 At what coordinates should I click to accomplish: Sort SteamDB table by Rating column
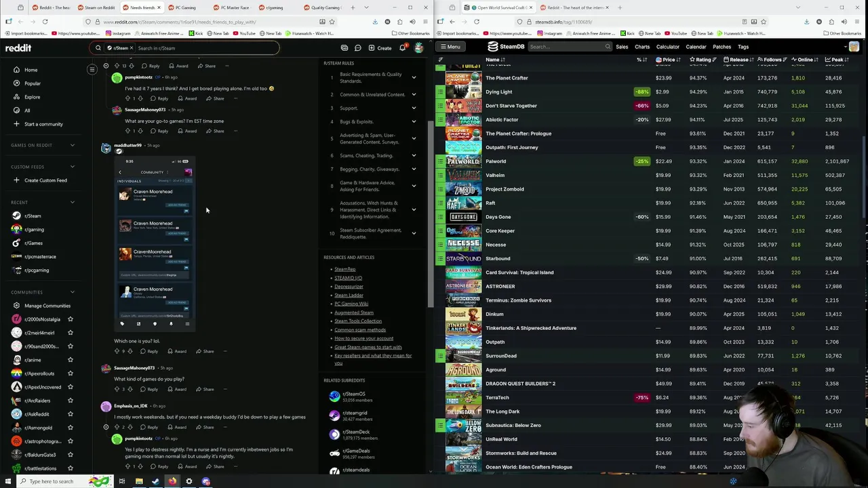(703, 60)
